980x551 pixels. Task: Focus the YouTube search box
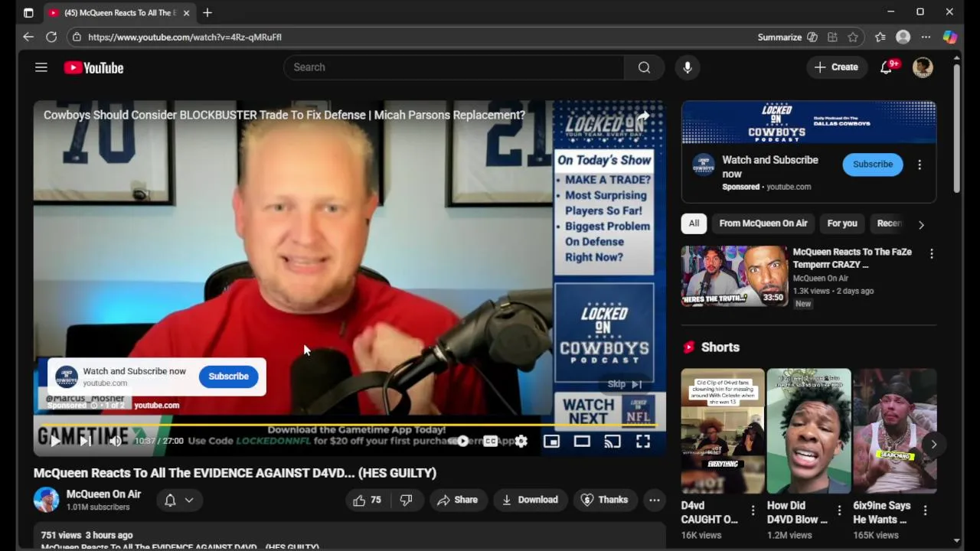click(454, 67)
